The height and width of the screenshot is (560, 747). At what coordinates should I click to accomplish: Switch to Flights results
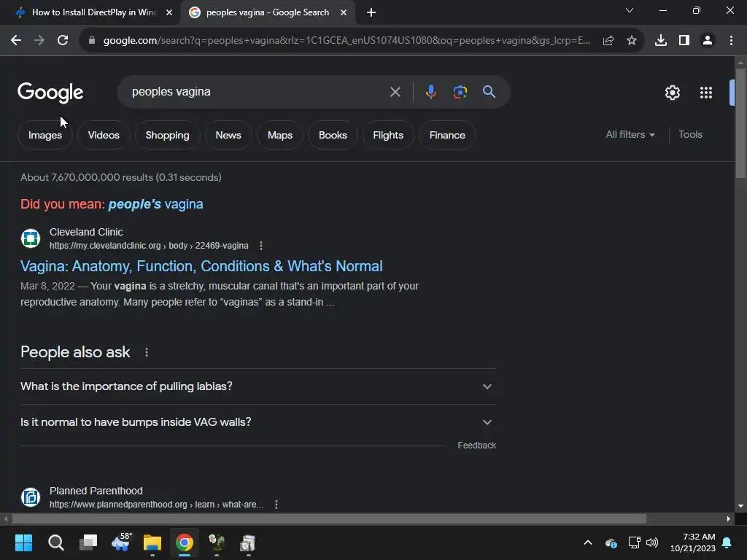point(388,135)
